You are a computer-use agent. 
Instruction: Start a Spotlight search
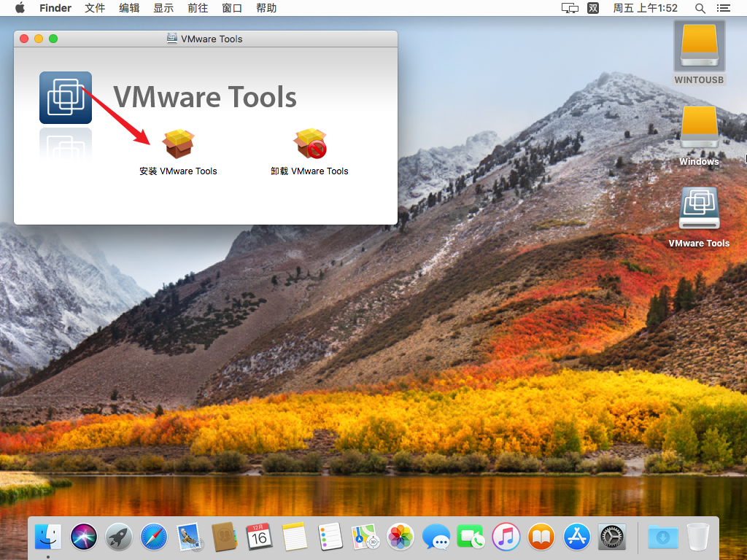pyautogui.click(x=699, y=8)
